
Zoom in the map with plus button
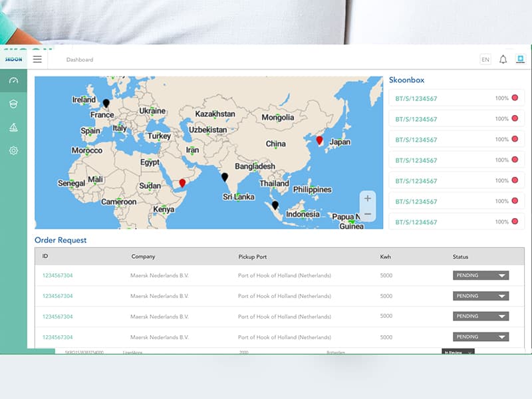pos(368,198)
